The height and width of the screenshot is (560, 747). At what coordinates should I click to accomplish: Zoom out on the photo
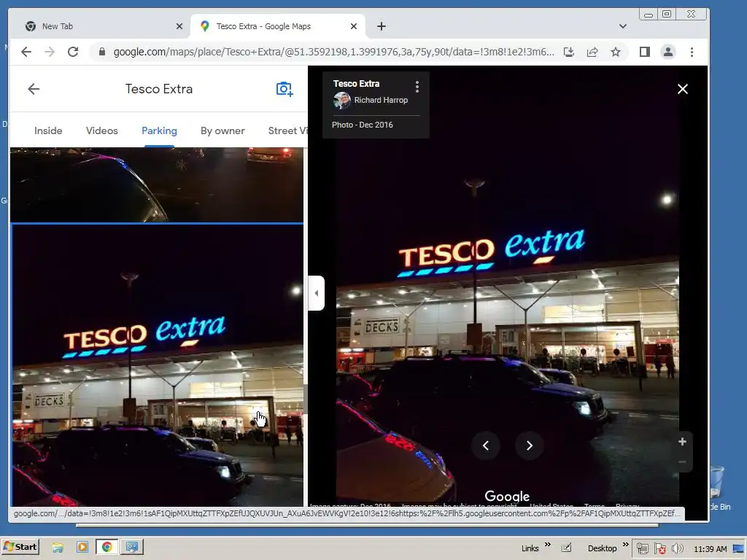pos(682,462)
